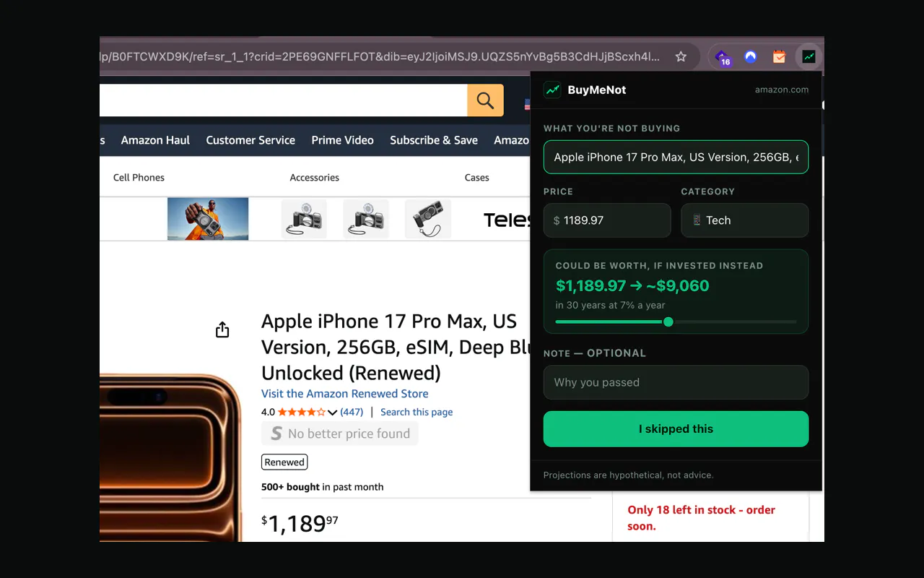Open the blue mountain VPN extension

point(751,56)
